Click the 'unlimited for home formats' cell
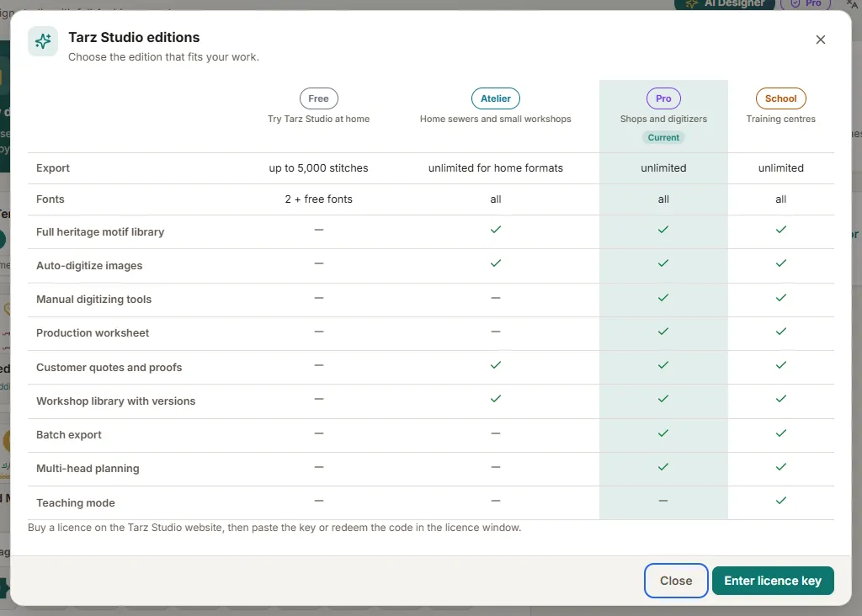862x616 pixels. pos(495,168)
